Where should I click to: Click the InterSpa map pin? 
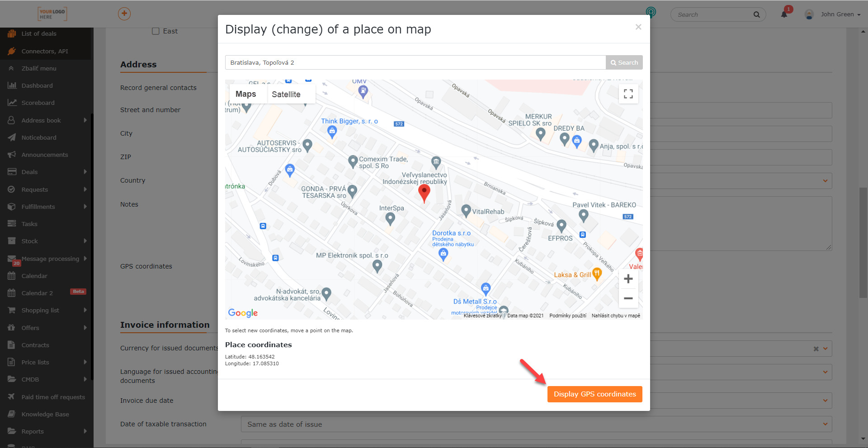(x=390, y=219)
